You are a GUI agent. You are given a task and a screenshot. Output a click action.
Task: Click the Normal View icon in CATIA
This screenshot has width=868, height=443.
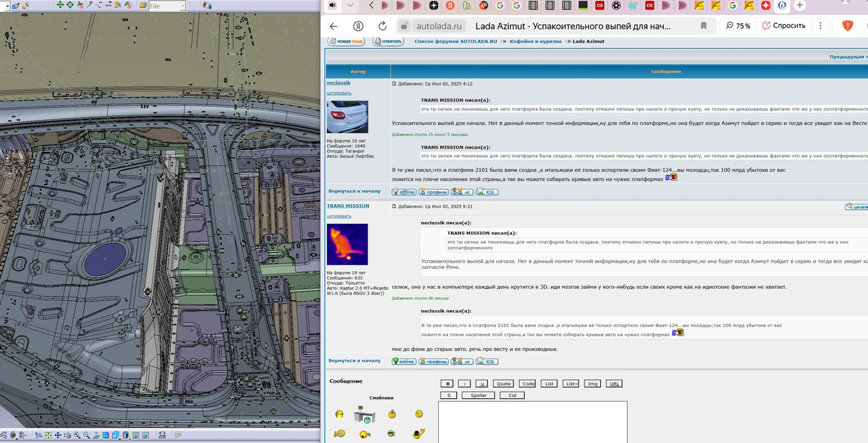[x=96, y=435]
